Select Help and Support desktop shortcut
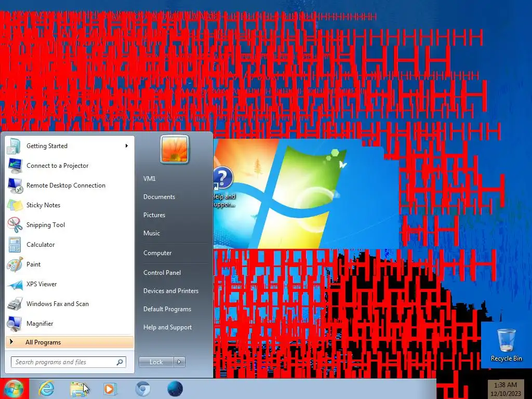 click(223, 187)
